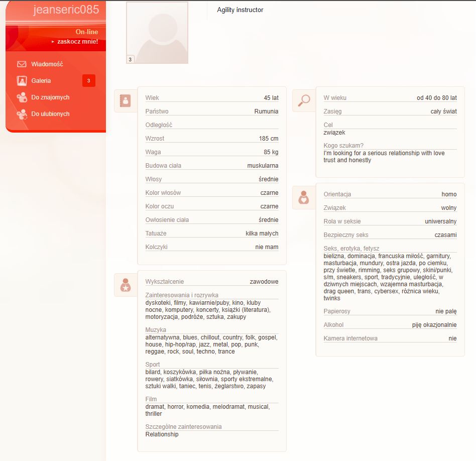The height and width of the screenshot is (461, 476).
Task: Click the związek value under Cel
Action: [334, 133]
